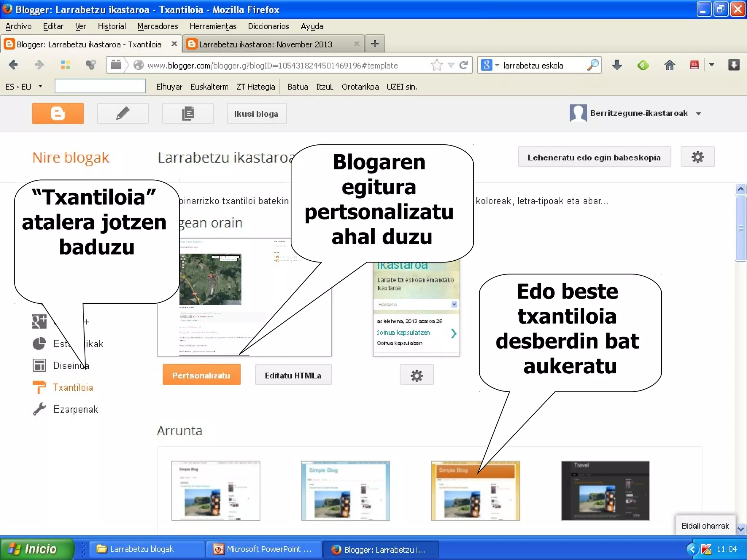Image resolution: width=747 pixels, height=560 pixels.
Task: Switch to Larrabetzu blogak taskbar folder
Action: [147, 549]
